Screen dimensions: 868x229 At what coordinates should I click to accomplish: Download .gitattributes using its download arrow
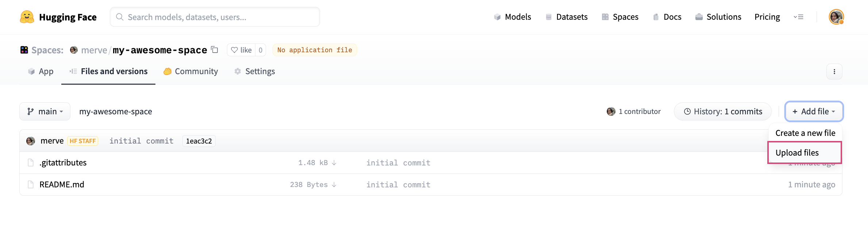pyautogui.click(x=334, y=163)
